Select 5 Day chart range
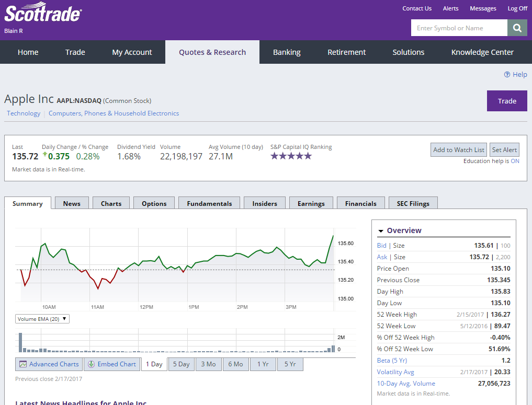The image size is (532, 405). (181, 364)
